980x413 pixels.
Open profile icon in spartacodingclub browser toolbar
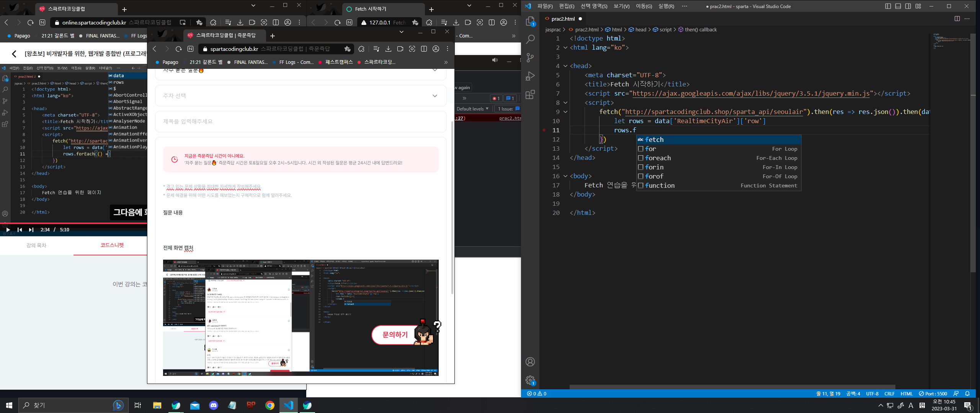436,49
